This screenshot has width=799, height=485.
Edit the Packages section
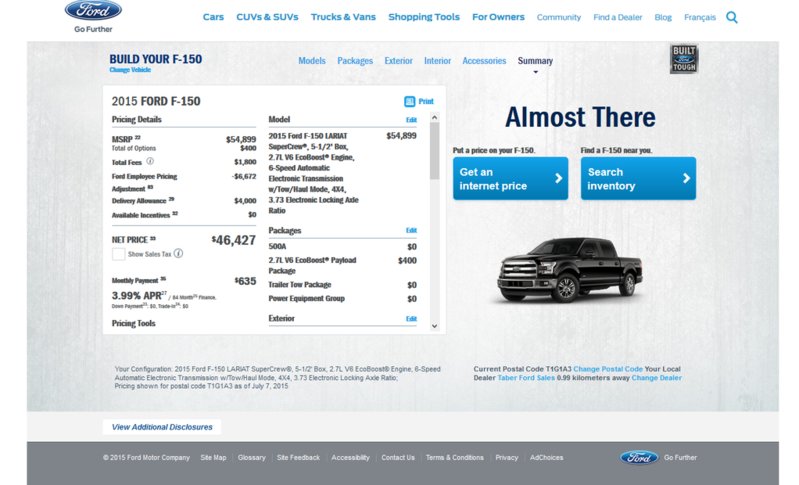pyautogui.click(x=411, y=230)
